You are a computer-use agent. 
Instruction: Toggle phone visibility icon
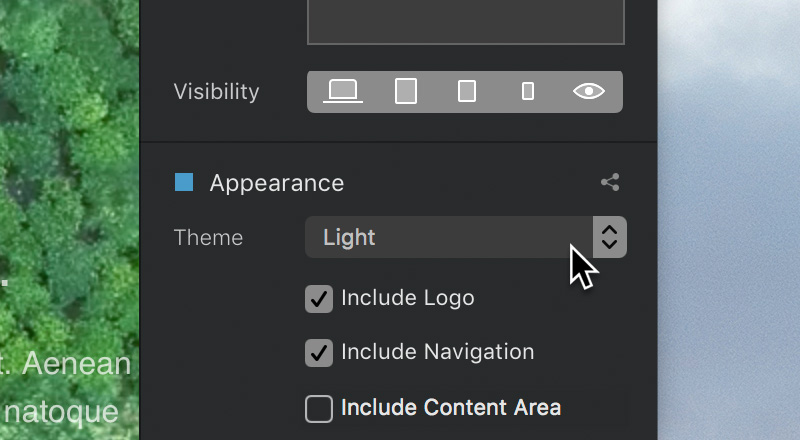coord(528,91)
